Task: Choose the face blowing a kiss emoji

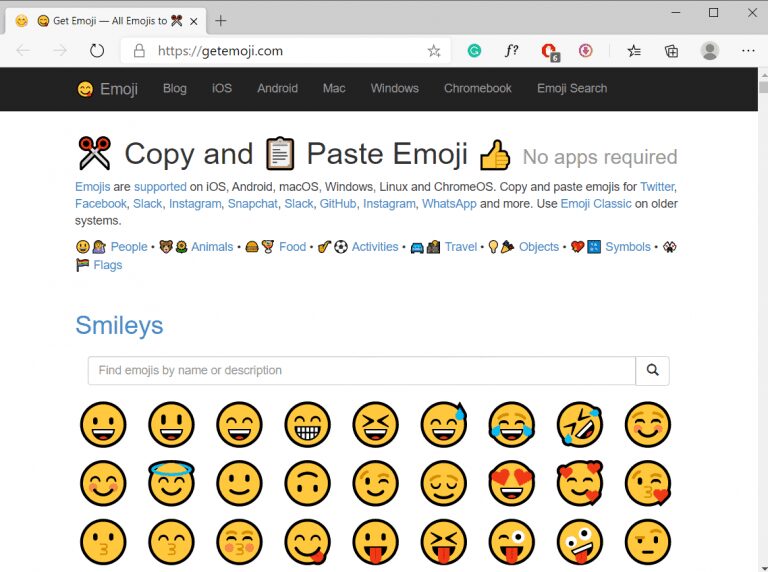Action: (648, 483)
